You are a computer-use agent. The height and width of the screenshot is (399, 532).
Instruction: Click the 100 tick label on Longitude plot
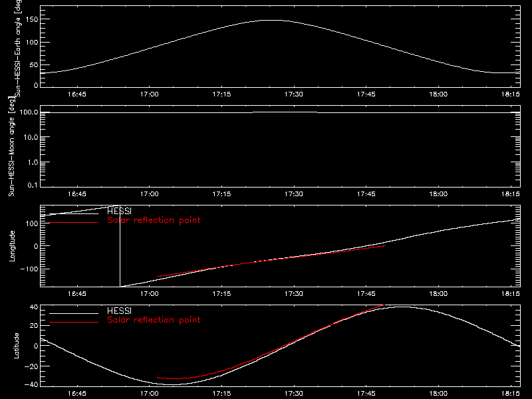click(32, 223)
